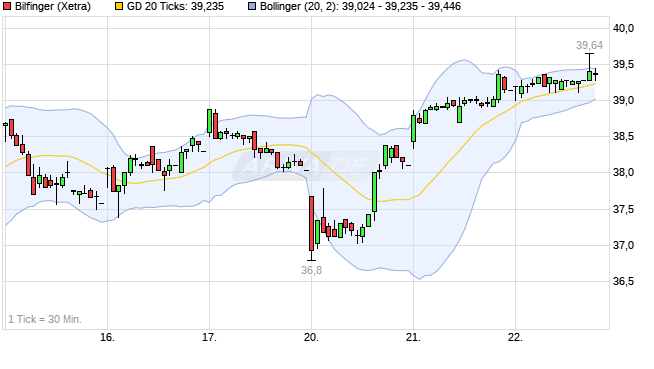Viewport: 654px width, 369px height.
Task: Click the candle with the 39,64 wick
Action: tap(589, 75)
